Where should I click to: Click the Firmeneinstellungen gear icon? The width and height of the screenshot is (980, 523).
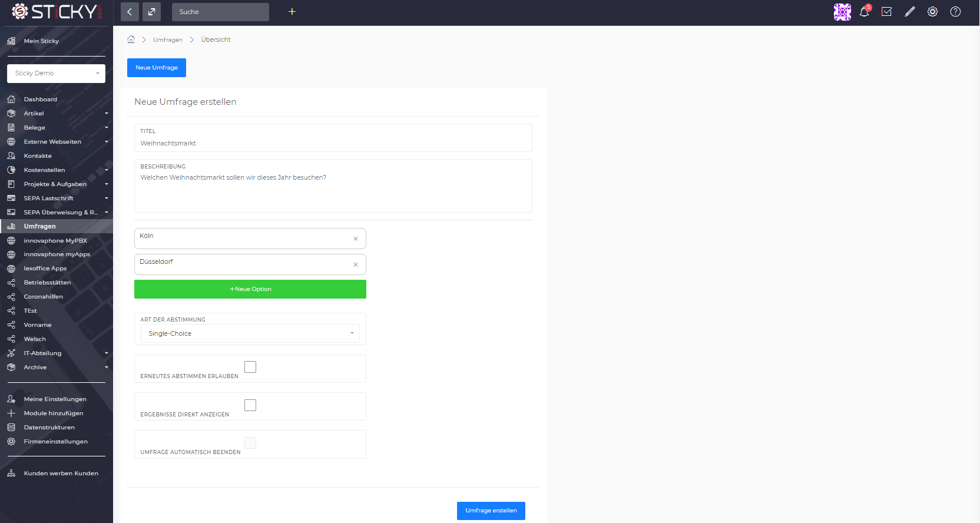click(11, 442)
